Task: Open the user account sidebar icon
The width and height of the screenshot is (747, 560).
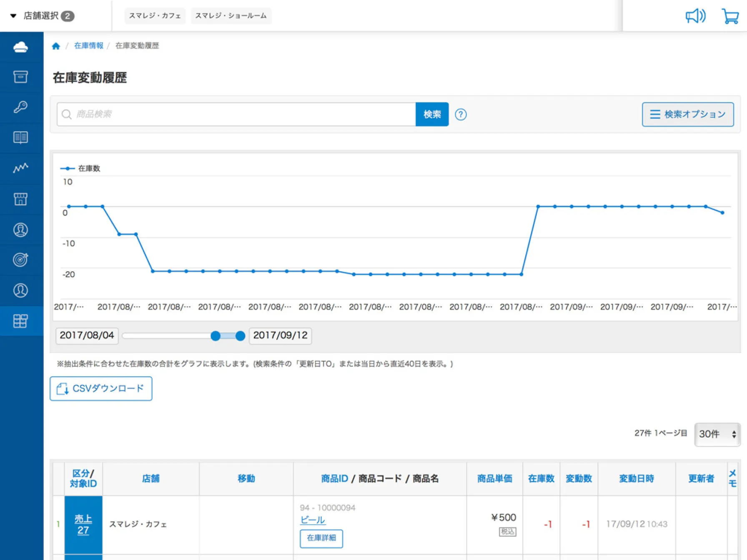Action: click(20, 290)
